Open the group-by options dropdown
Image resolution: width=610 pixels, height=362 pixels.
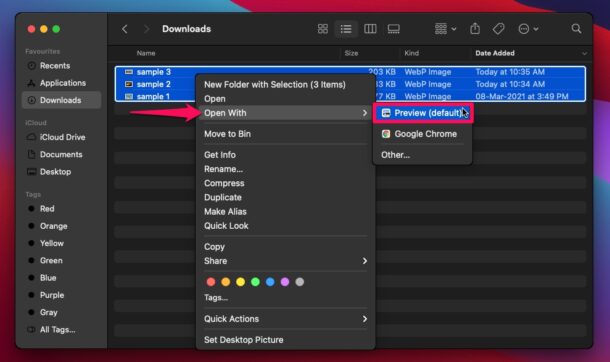[445, 29]
